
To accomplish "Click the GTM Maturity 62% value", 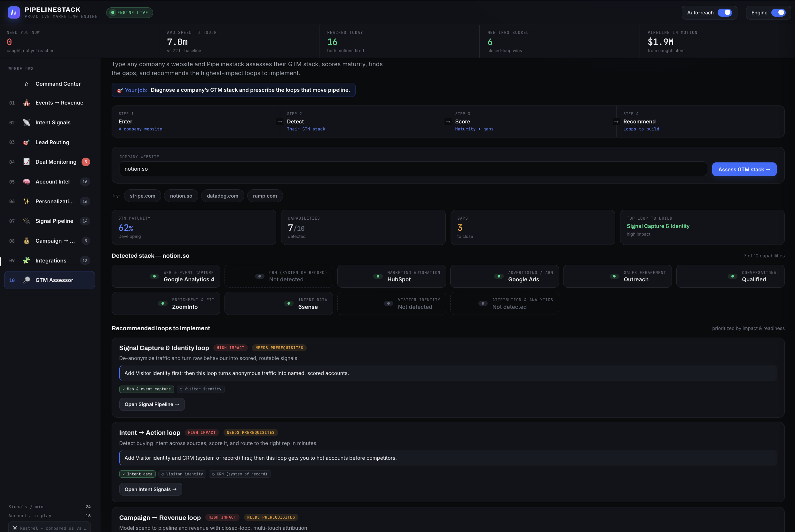I will 126,228.
